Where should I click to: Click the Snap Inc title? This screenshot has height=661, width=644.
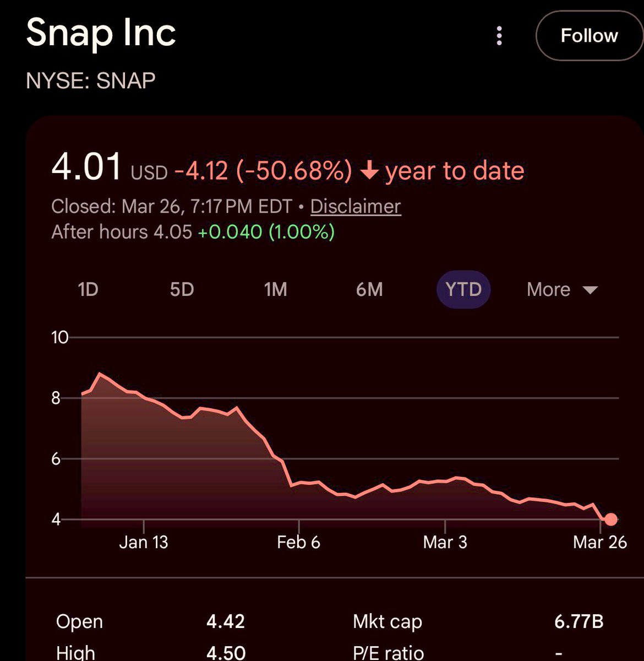[x=101, y=32]
